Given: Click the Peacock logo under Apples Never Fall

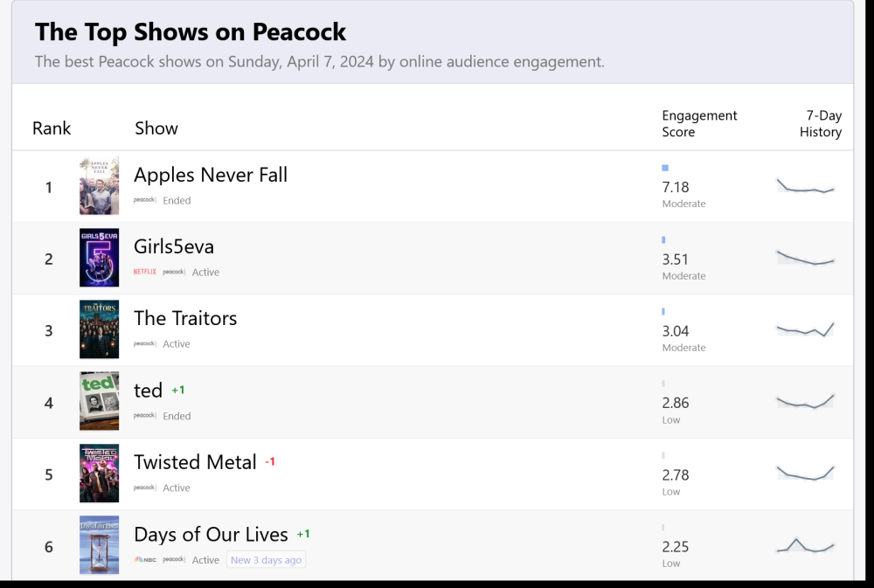Looking at the screenshot, I should point(145,200).
